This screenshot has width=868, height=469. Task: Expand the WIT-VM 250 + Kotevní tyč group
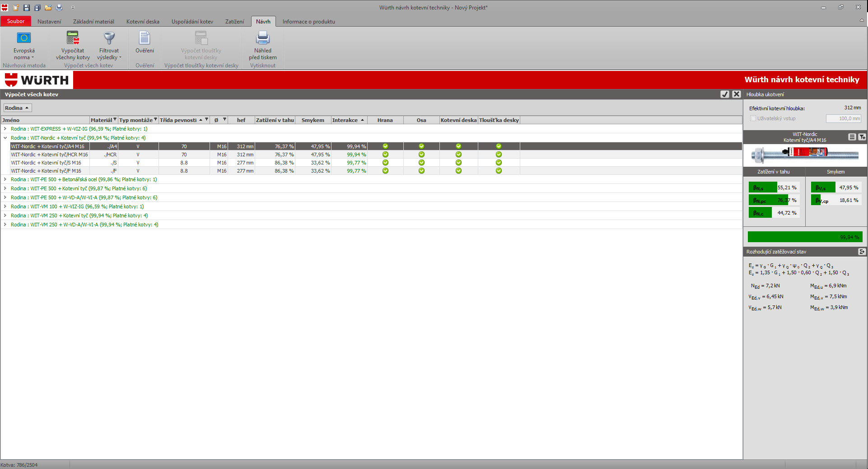[5, 216]
